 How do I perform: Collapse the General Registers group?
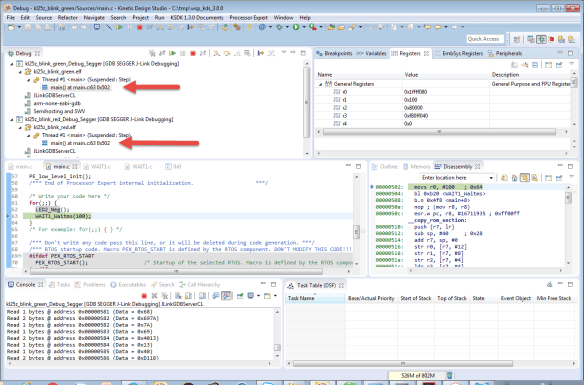pyautogui.click(x=320, y=84)
